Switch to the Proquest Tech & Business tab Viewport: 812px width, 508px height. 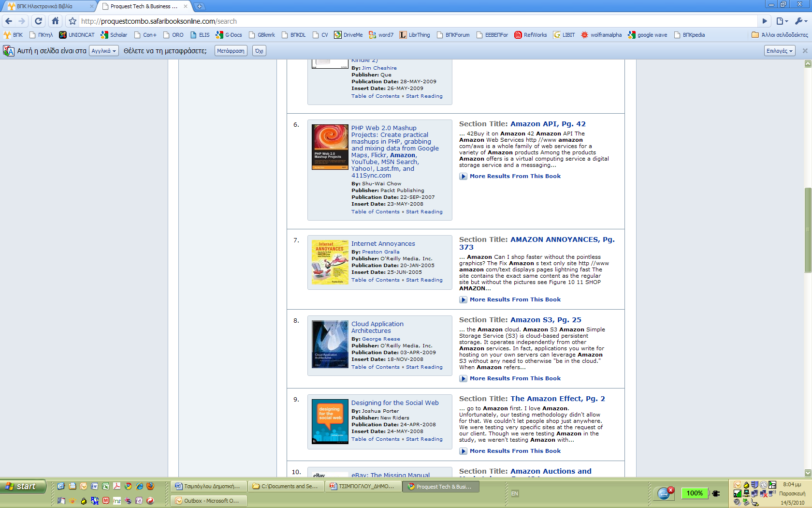(144, 6)
